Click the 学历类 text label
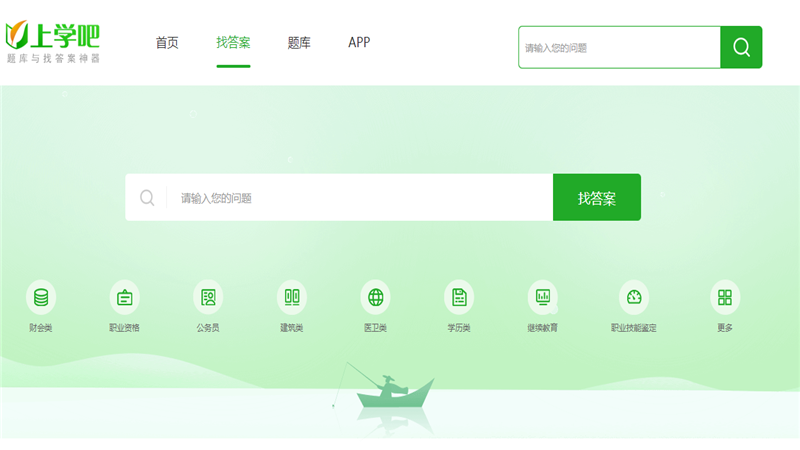 click(459, 328)
